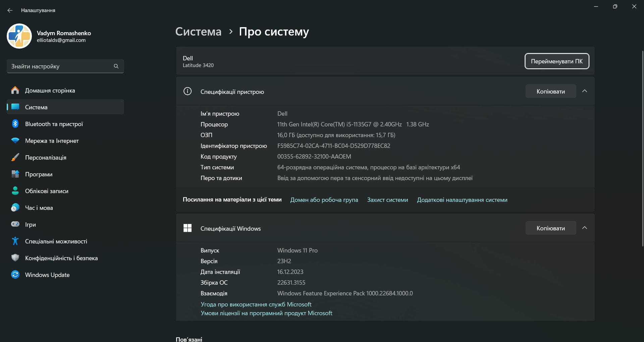Select Час і мова in sidebar
Screen dimensions: 644x342
point(39,208)
